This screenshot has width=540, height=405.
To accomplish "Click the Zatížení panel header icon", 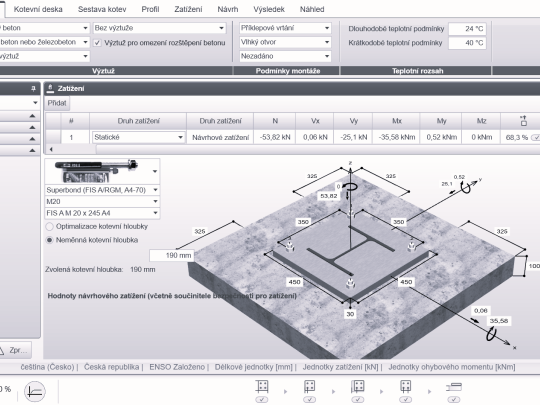I will (x=51, y=89).
